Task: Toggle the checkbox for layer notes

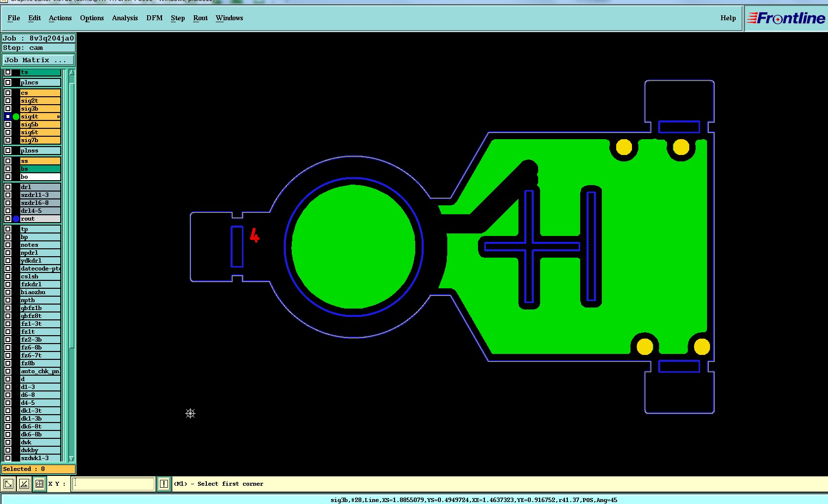Action: coord(8,245)
